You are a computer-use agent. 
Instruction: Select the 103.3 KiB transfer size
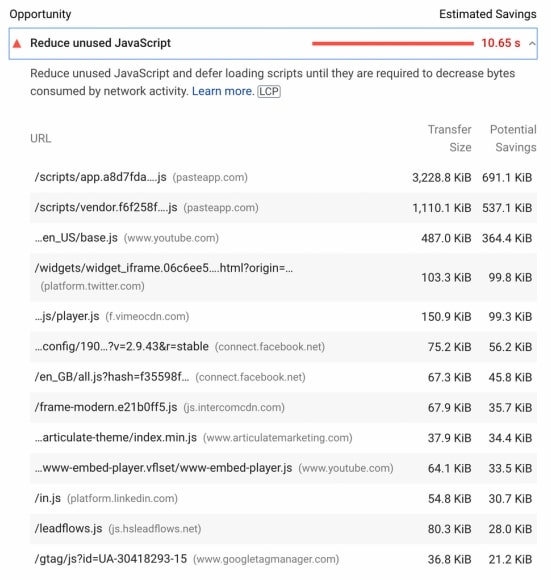tap(446, 277)
